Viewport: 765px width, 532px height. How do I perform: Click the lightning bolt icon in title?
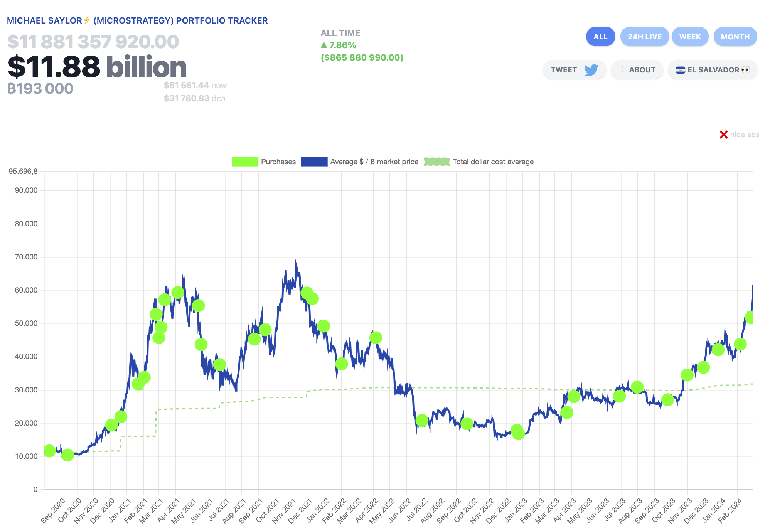coord(87,20)
